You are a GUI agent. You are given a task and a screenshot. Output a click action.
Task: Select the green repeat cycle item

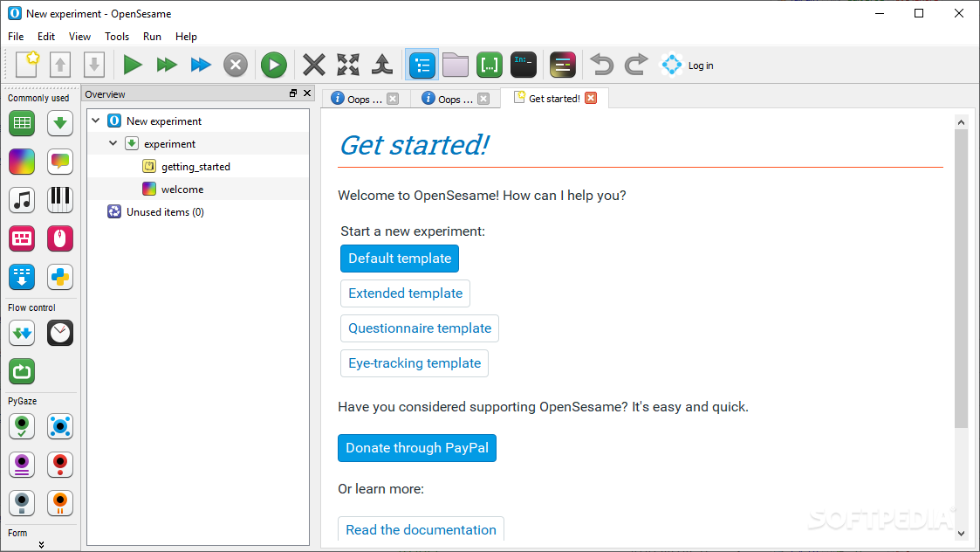point(22,371)
